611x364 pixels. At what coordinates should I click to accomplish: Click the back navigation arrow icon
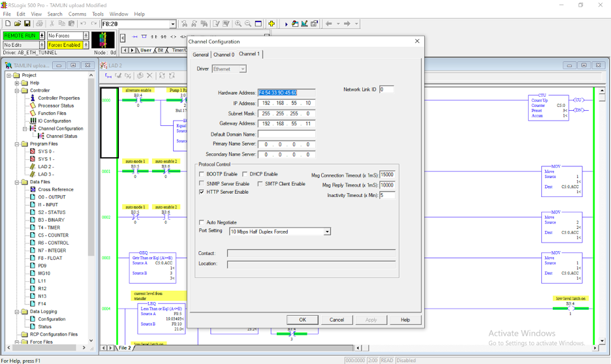[329, 23]
